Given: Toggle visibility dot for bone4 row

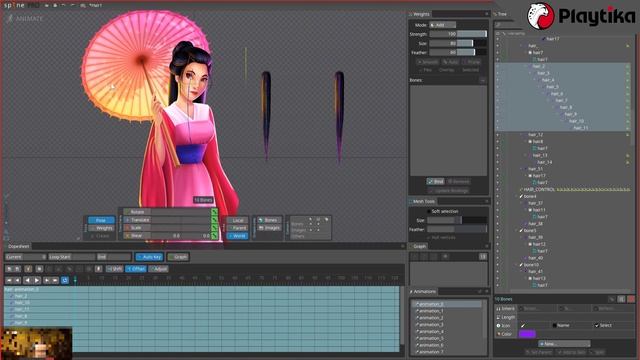Looking at the screenshot, I should [x=498, y=196].
